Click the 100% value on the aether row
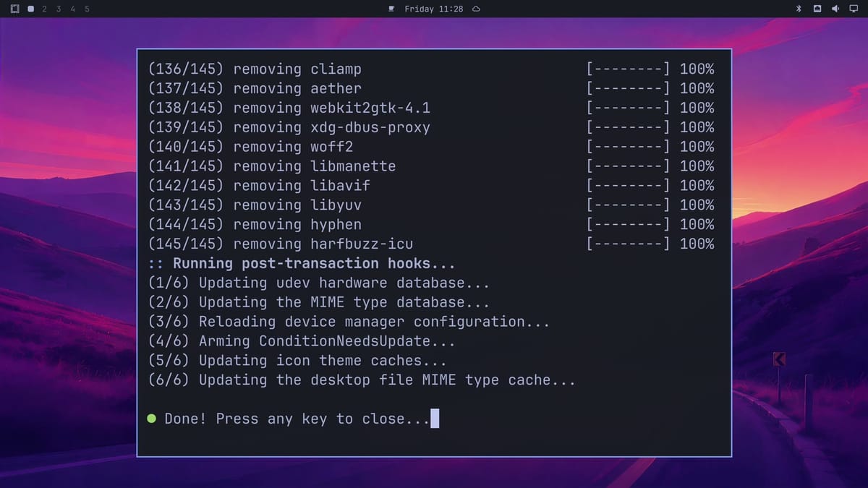 click(x=697, y=89)
